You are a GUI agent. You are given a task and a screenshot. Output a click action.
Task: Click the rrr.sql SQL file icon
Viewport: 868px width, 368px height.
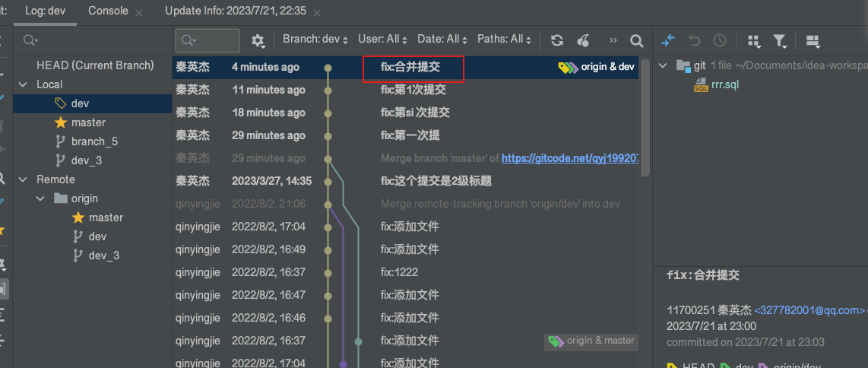pyautogui.click(x=701, y=84)
